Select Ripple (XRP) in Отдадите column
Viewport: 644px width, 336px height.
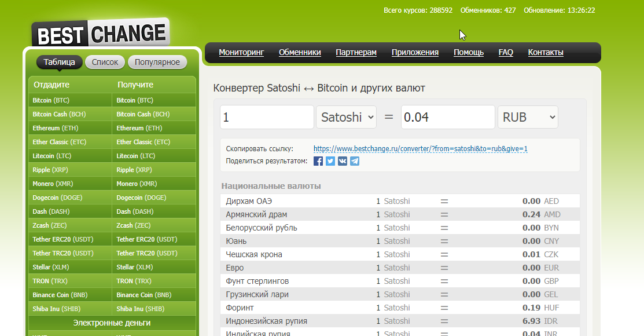[x=70, y=170]
